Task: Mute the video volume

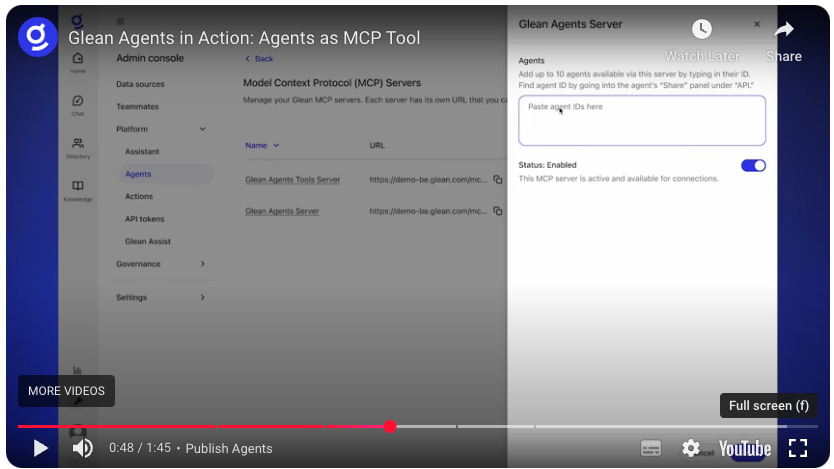Action: tap(82, 448)
